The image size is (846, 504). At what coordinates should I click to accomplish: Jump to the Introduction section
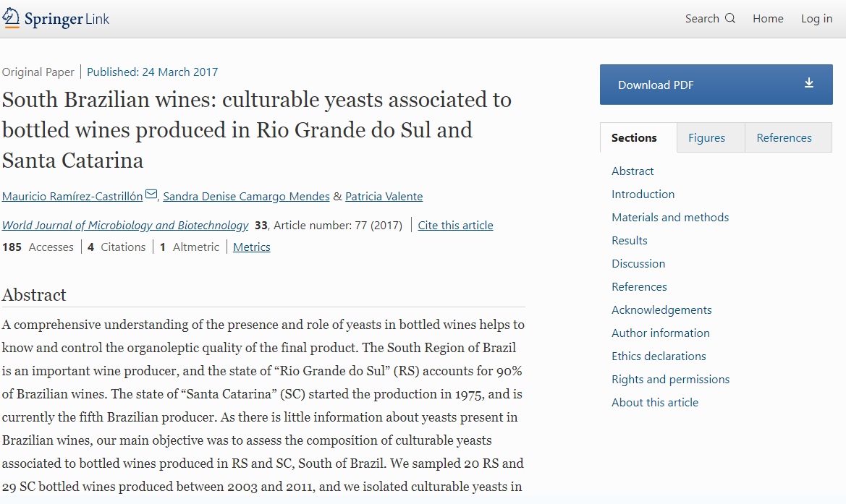click(643, 195)
